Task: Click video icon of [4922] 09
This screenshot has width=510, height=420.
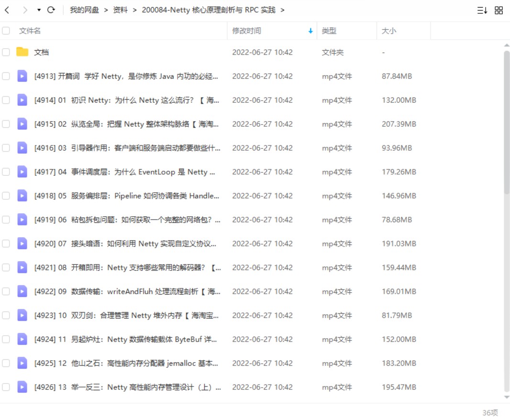Action: point(22,291)
